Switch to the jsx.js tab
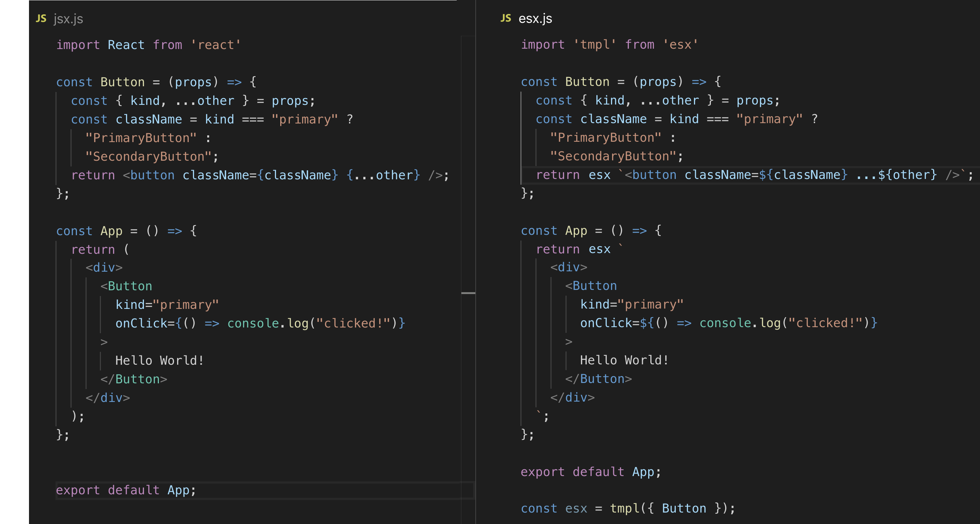Screen dimensions: 980x524 (68, 19)
